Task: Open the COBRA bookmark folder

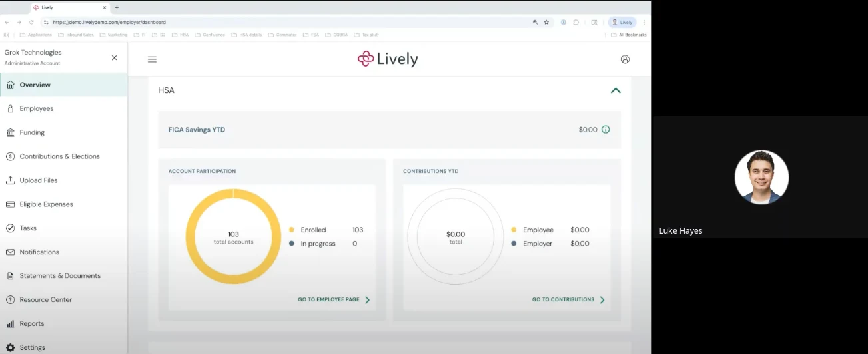Action: pyautogui.click(x=337, y=35)
